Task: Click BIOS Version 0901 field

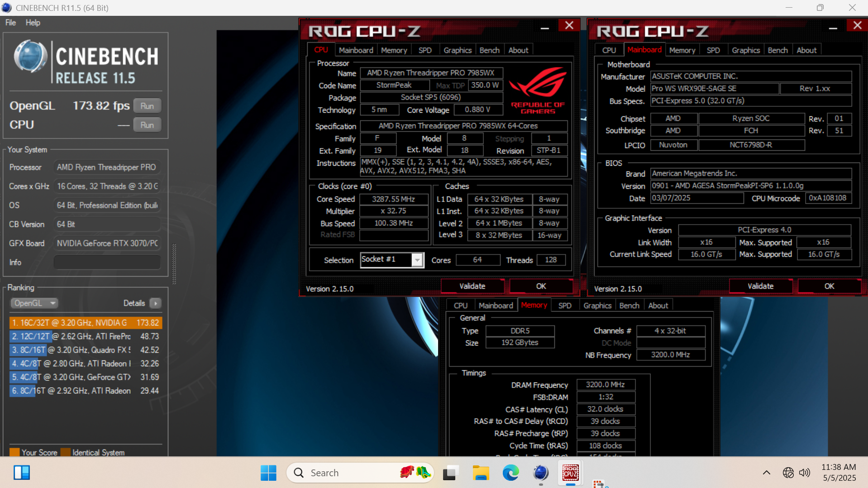Action: point(751,186)
